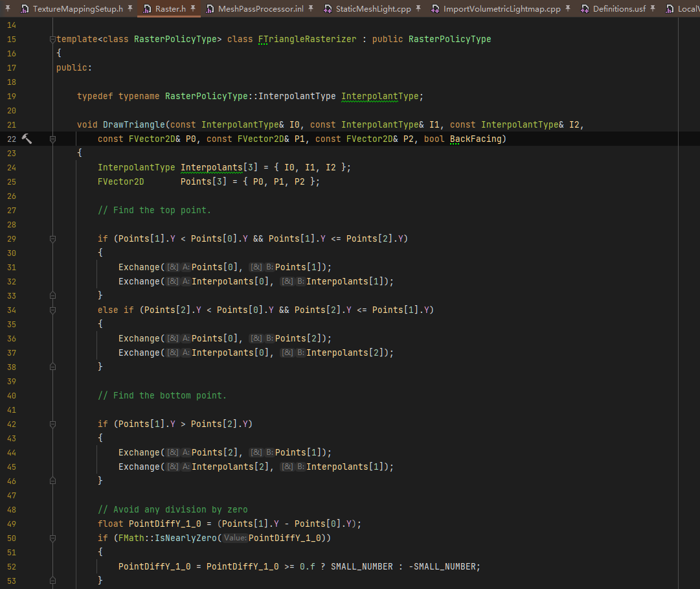The height and width of the screenshot is (589, 700).
Task: Click pin icon on Raster.h tab
Action: 193,8
